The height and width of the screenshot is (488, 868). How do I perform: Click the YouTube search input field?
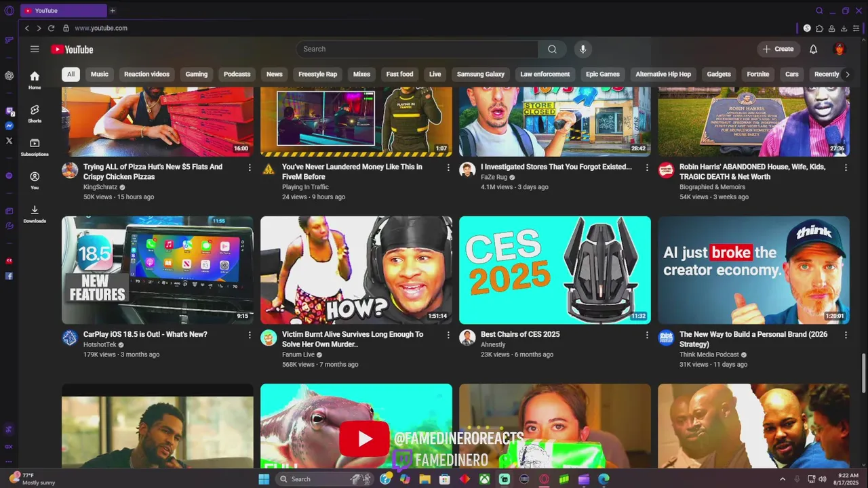point(417,49)
